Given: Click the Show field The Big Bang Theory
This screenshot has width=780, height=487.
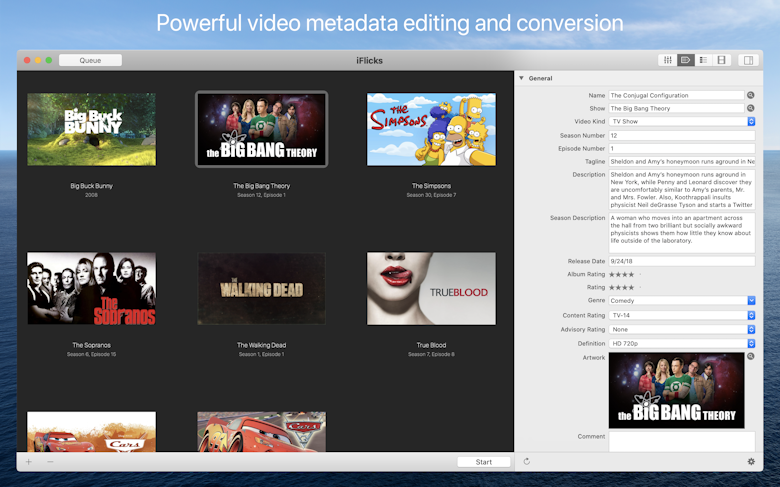Looking at the screenshot, I should 677,108.
